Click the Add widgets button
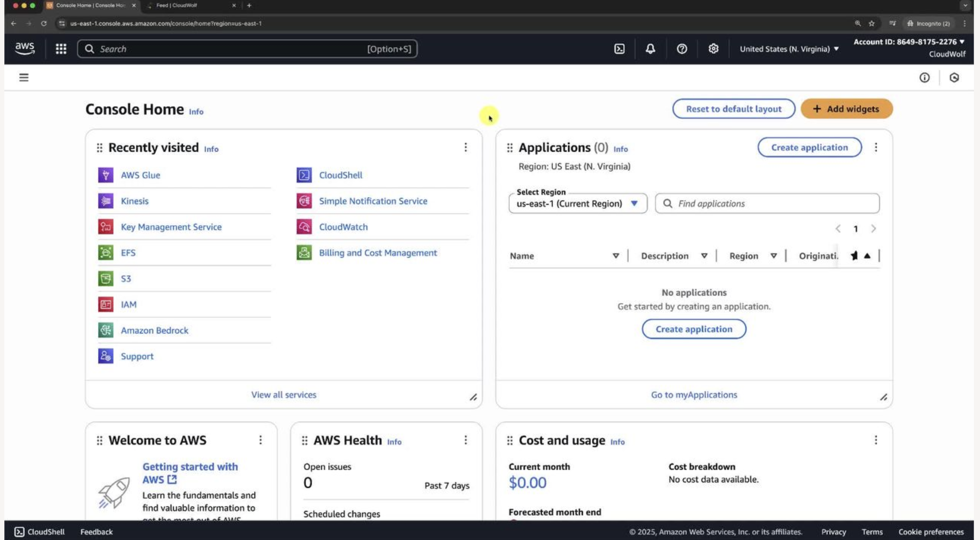The height and width of the screenshot is (540, 980). [x=846, y=109]
